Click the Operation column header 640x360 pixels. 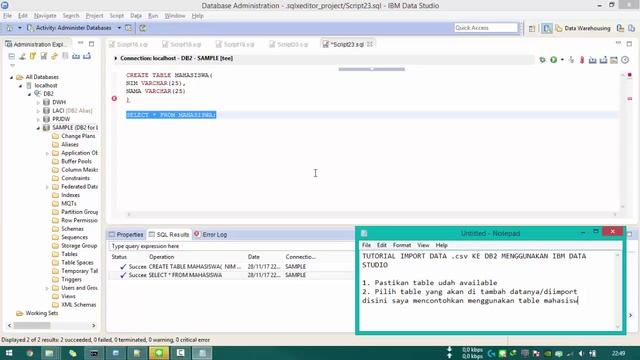coord(162,257)
